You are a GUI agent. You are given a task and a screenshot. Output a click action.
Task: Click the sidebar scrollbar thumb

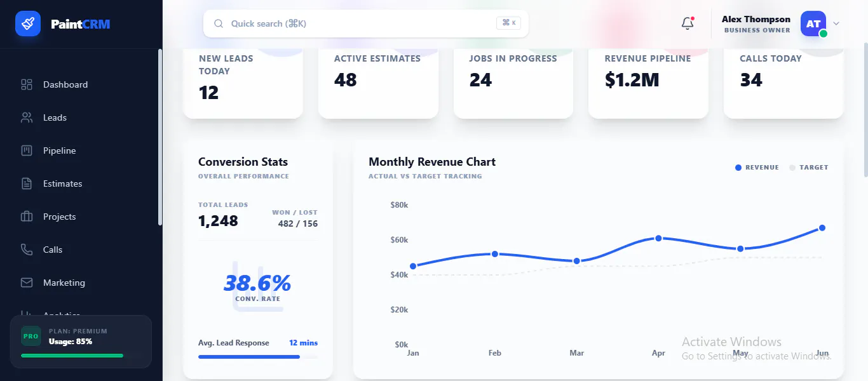tap(160, 137)
